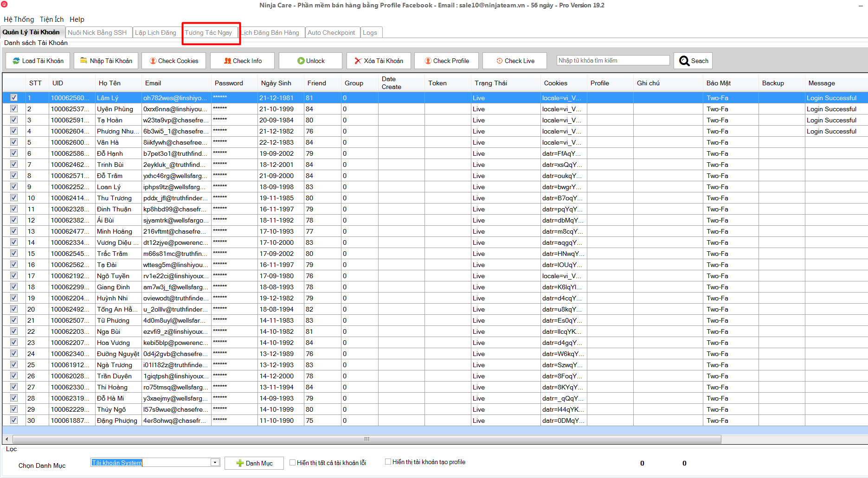Click the Check Cookies button label
The image size is (868, 478).
(x=178, y=61)
